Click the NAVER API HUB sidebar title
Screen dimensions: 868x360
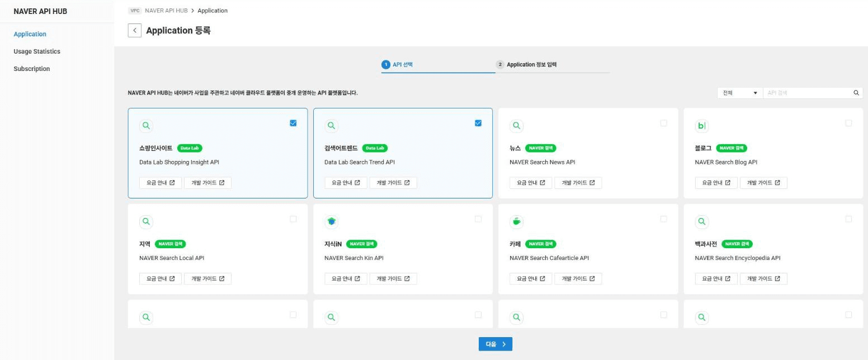(x=40, y=11)
